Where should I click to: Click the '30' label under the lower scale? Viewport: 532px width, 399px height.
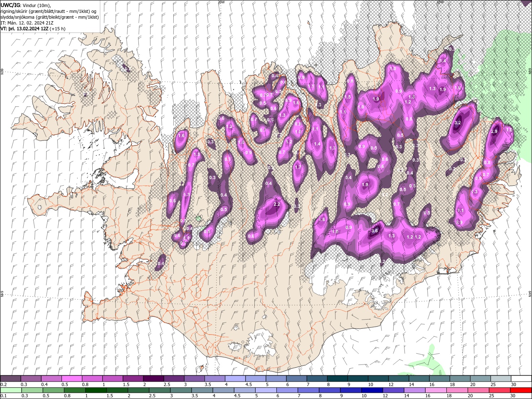(x=513, y=396)
